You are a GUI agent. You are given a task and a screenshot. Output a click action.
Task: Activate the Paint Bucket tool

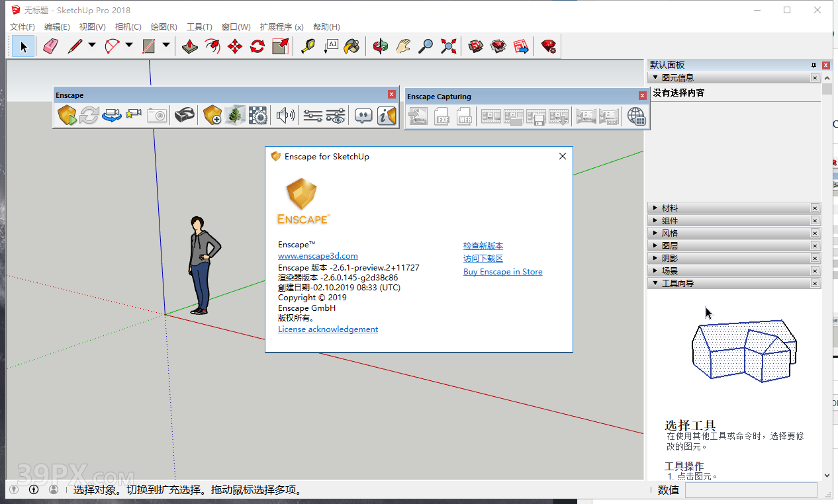click(x=351, y=46)
